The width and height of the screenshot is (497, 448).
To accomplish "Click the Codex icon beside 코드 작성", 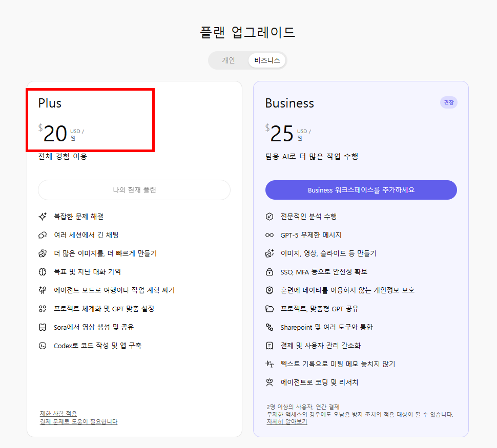I will [x=43, y=346].
